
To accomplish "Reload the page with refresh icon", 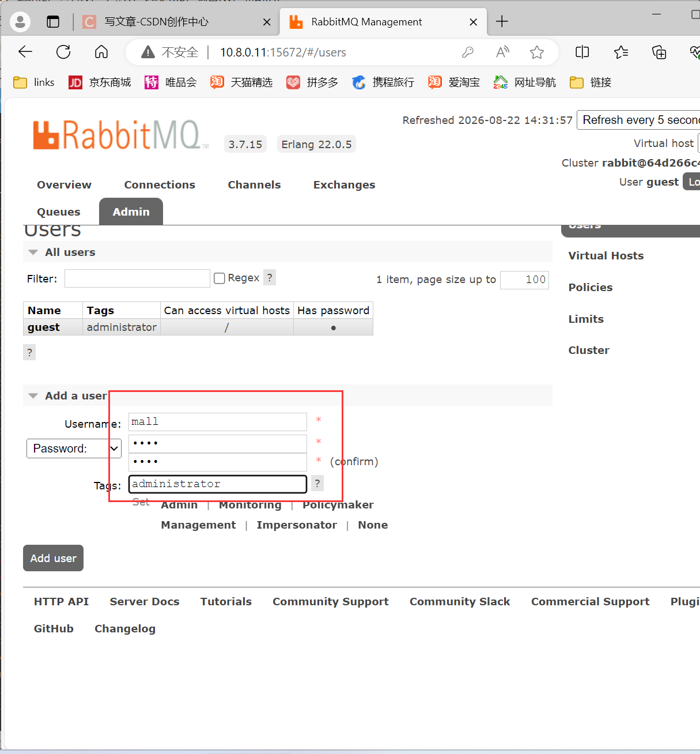I will pos(63,52).
